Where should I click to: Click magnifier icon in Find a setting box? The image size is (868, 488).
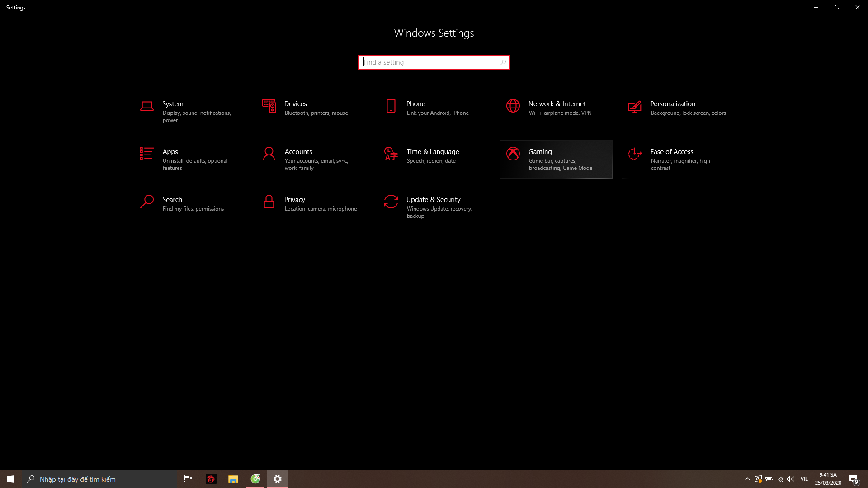(503, 62)
